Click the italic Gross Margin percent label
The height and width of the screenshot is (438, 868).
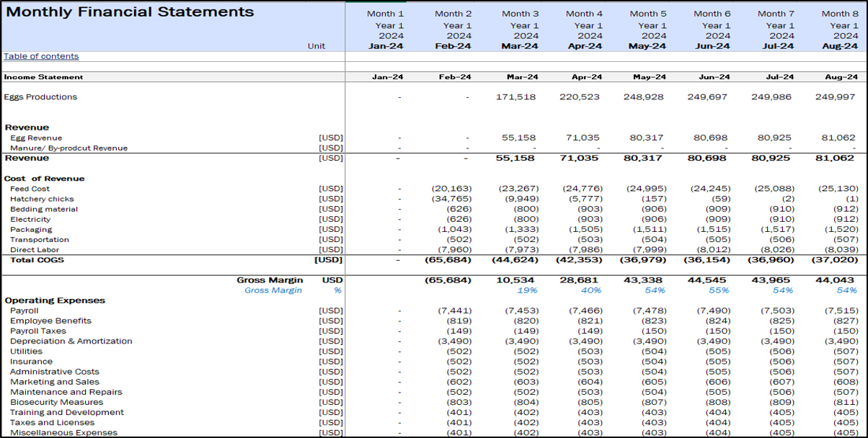pos(273,290)
